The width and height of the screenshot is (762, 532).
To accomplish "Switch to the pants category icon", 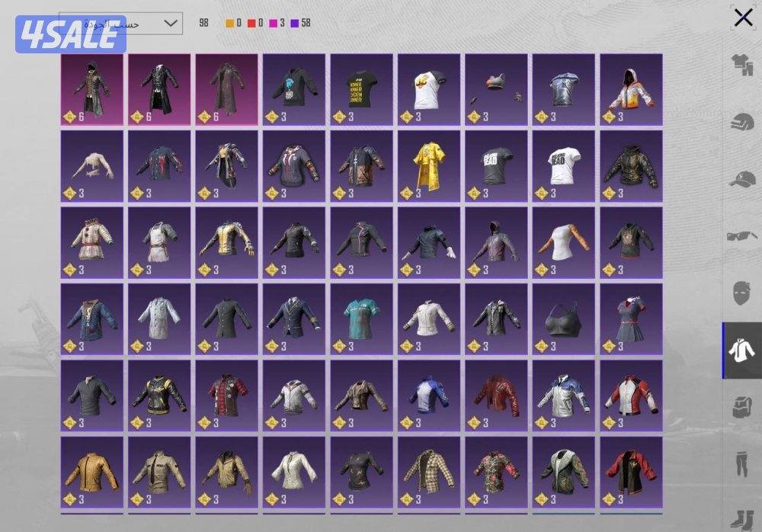I will coord(742,463).
